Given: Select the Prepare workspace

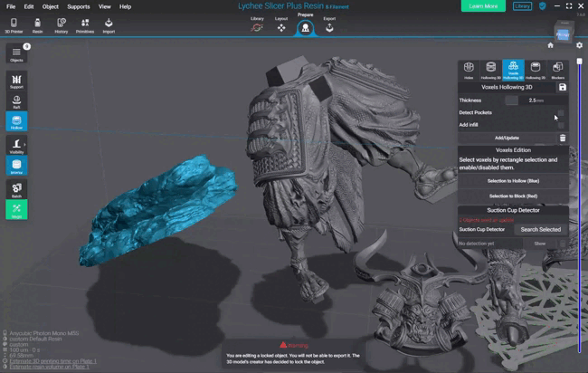Looking at the screenshot, I should pyautogui.click(x=305, y=24).
